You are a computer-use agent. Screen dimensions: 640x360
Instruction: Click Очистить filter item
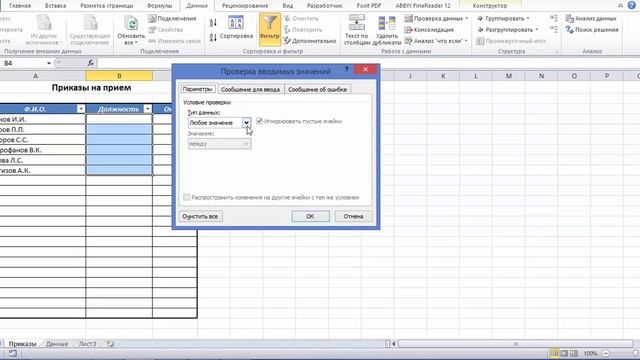pyautogui.click(x=301, y=18)
